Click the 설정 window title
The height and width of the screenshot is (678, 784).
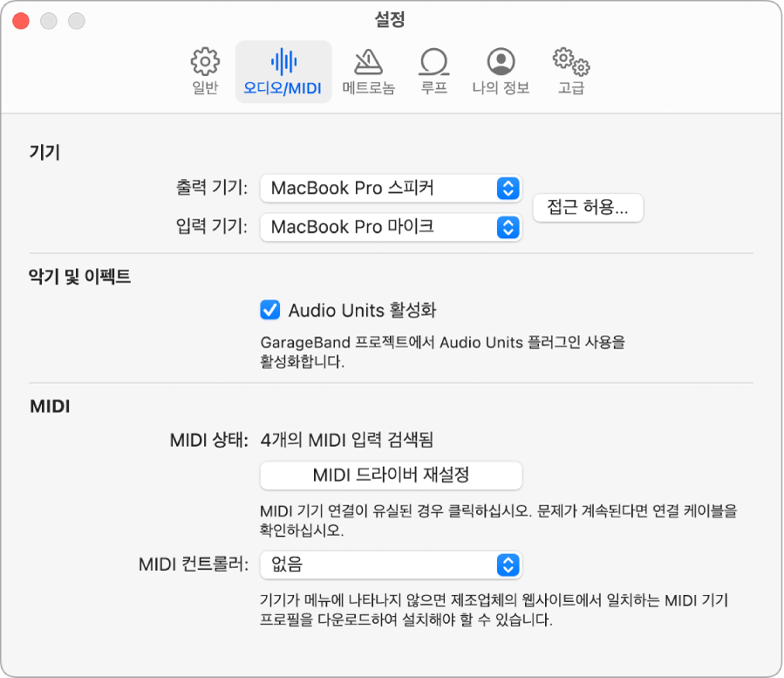click(390, 19)
